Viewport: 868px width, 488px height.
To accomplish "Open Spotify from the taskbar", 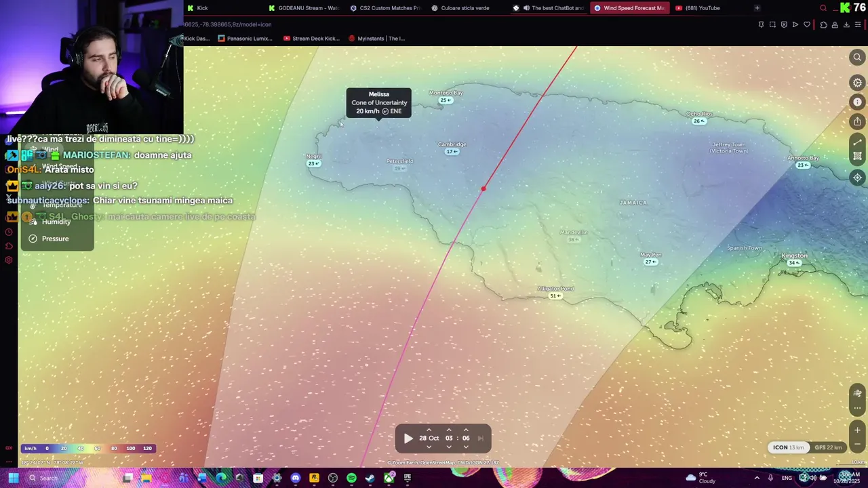I will 351,478.
